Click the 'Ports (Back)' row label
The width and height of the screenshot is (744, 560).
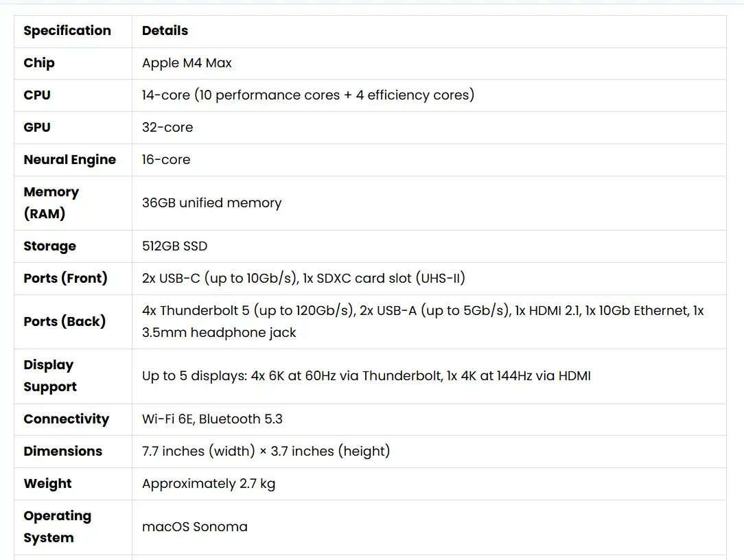(x=65, y=322)
